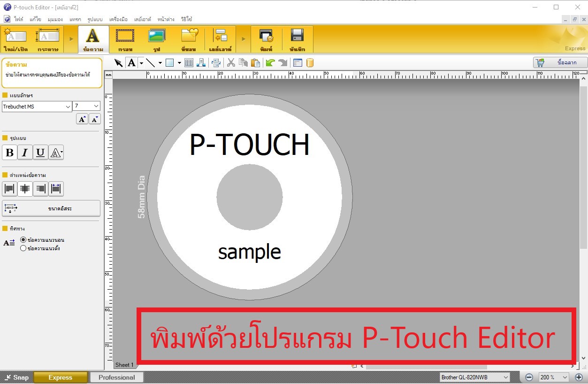Open the File (ไฟล์) menu

coord(19,19)
